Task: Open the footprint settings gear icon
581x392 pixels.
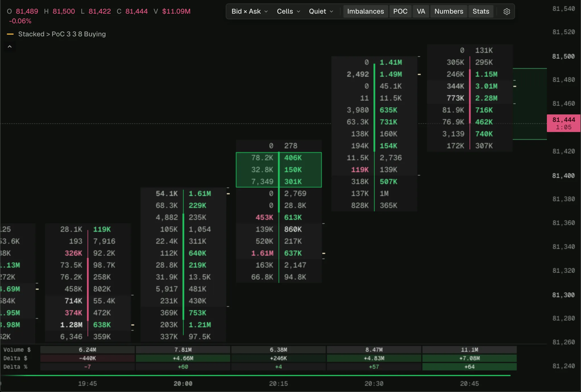Action: click(507, 11)
